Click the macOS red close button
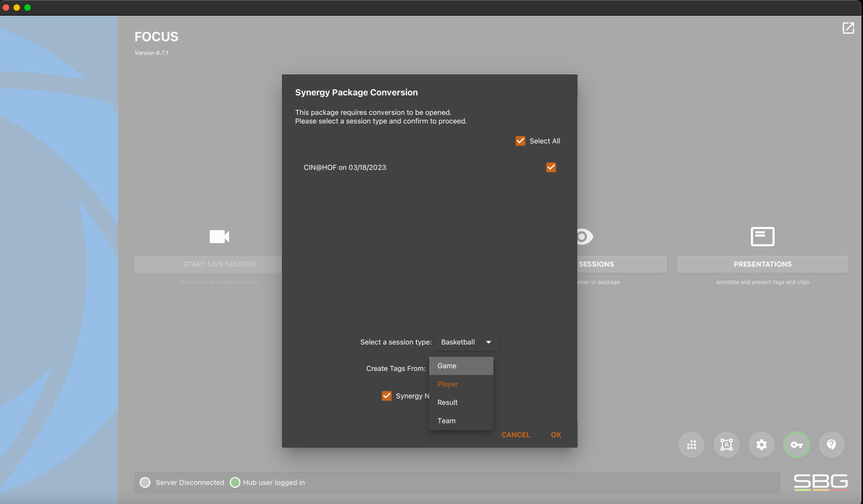 [x=6, y=8]
